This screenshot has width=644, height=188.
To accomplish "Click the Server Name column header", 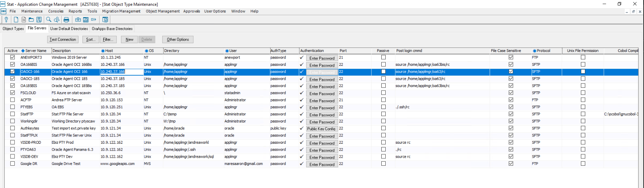I will pyautogui.click(x=36, y=51).
